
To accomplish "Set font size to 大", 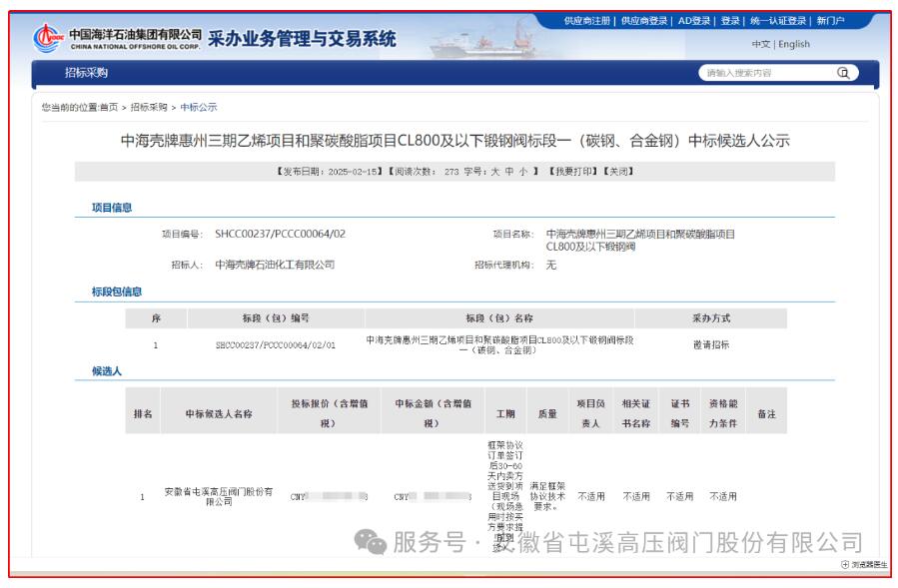I will coord(494,171).
